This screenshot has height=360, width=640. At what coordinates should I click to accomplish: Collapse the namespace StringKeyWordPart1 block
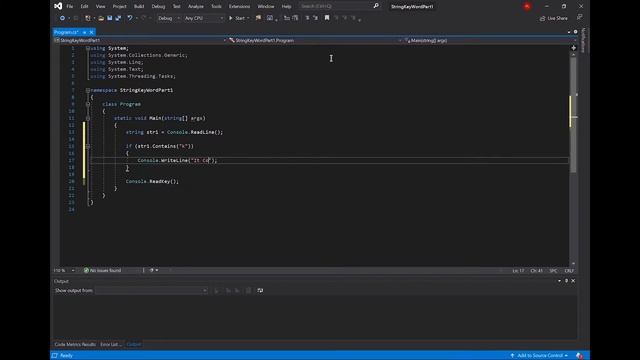point(87,90)
